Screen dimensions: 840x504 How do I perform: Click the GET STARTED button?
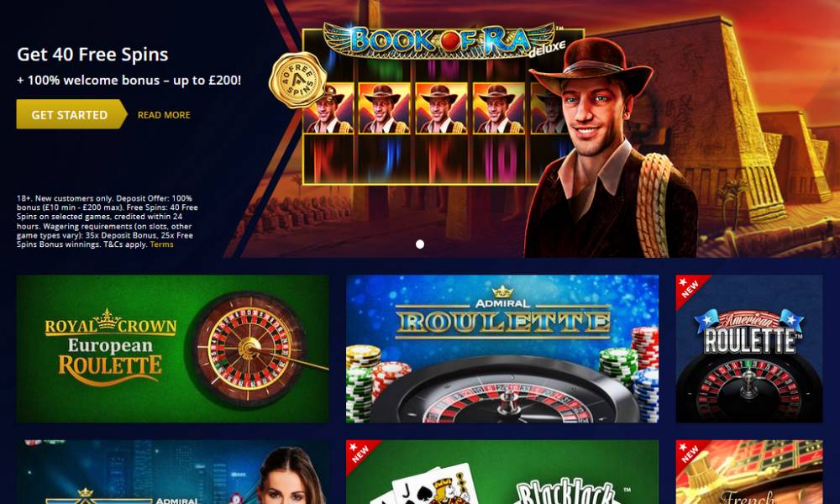point(71,114)
